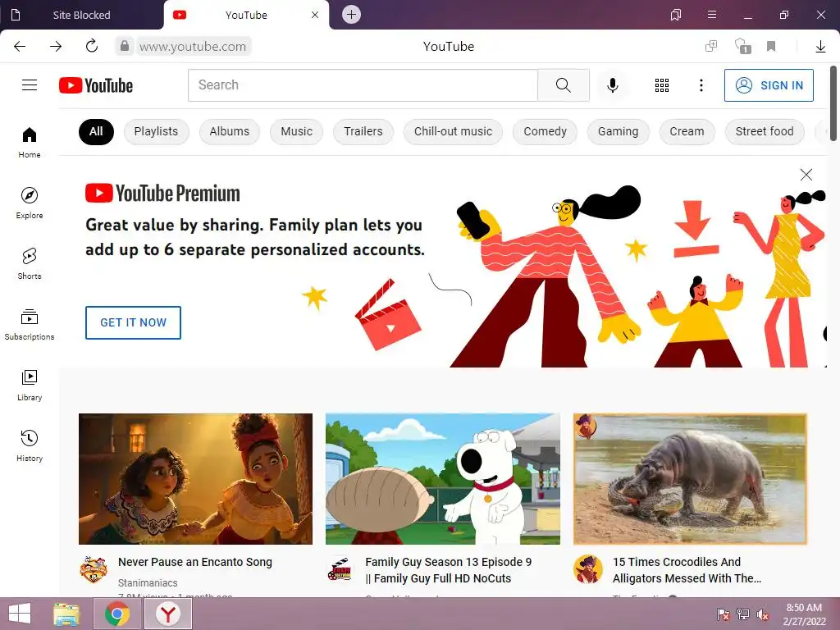Open downloads with the download arrow icon

(820, 47)
